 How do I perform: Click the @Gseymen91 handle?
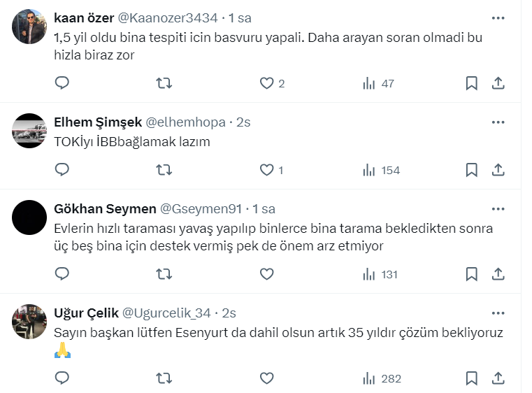(x=201, y=208)
